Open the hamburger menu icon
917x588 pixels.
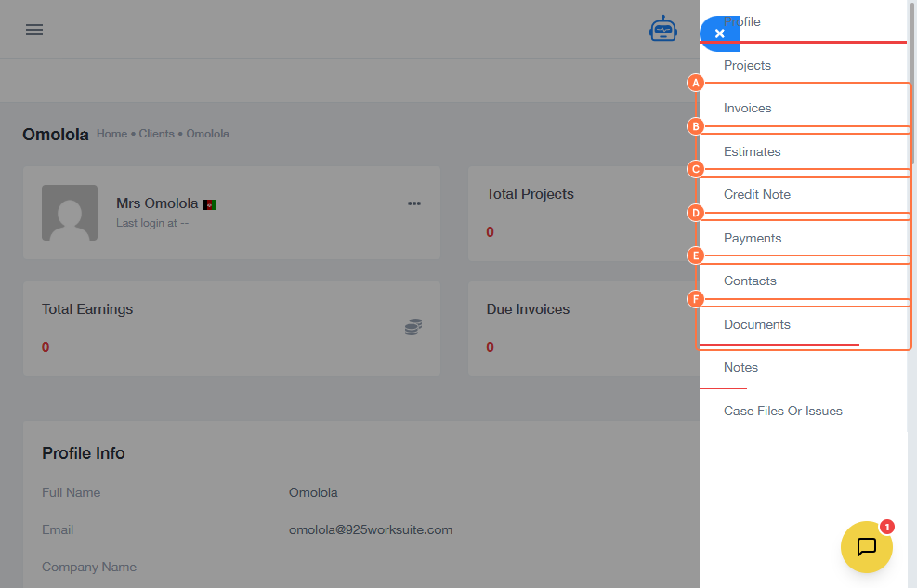pos(34,30)
